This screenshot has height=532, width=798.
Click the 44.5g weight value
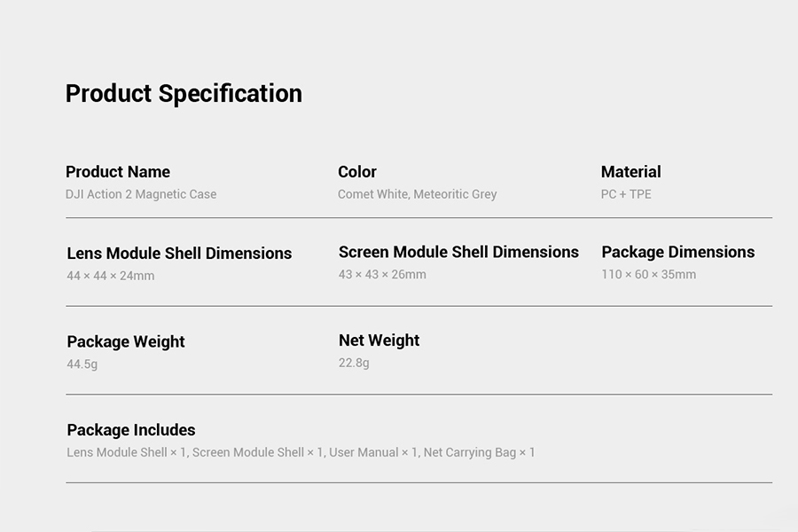82,364
